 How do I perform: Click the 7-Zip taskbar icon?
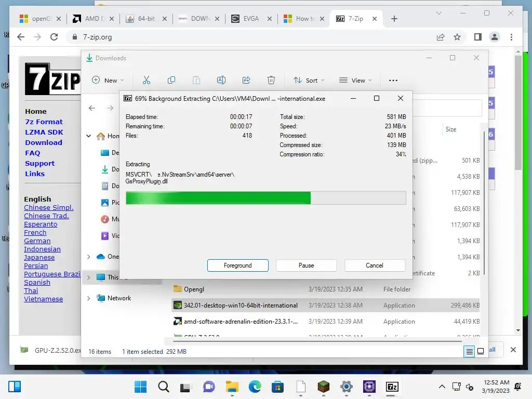[392, 387]
